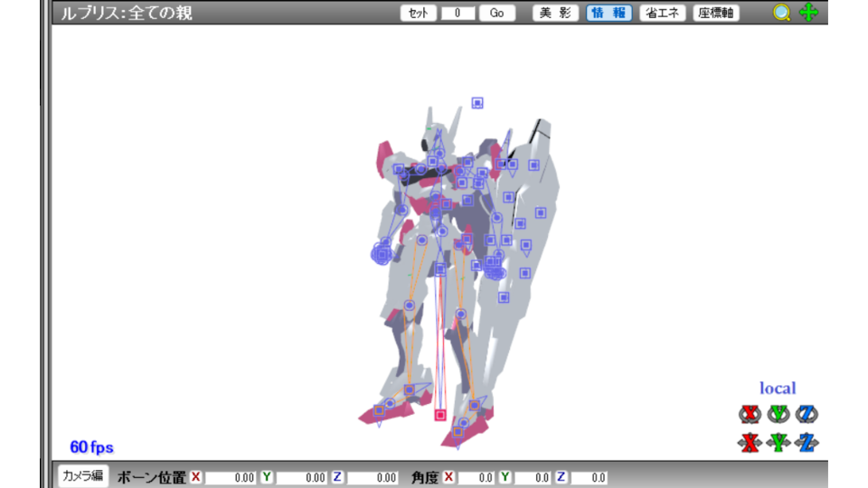Click the yellow magnifier zoom icon
This screenshot has height=488, width=868.
(x=781, y=12)
